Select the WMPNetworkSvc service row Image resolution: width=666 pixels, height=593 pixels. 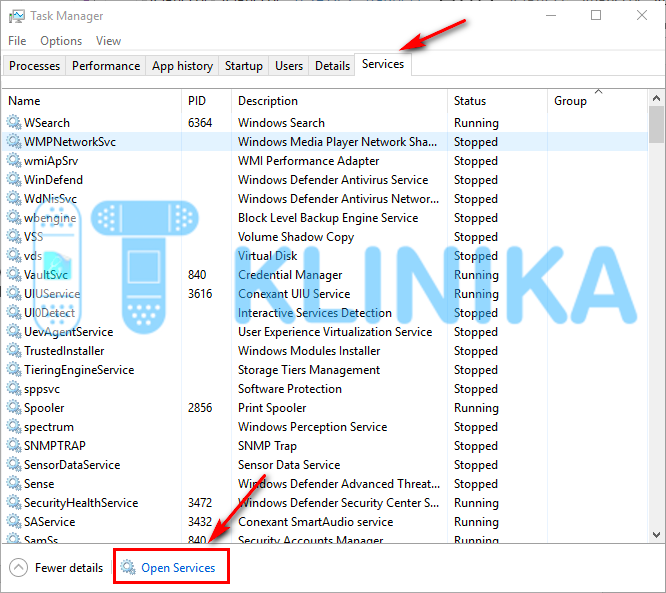pyautogui.click(x=70, y=142)
